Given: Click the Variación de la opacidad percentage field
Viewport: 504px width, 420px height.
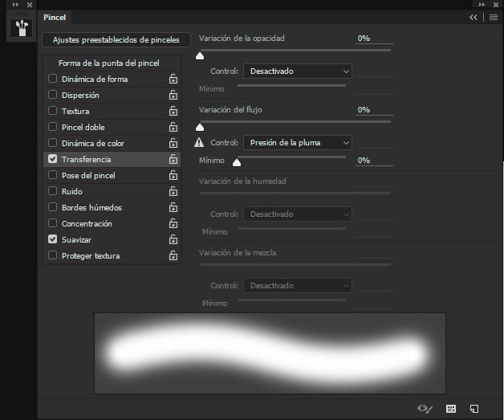Looking at the screenshot, I should click(374, 39).
